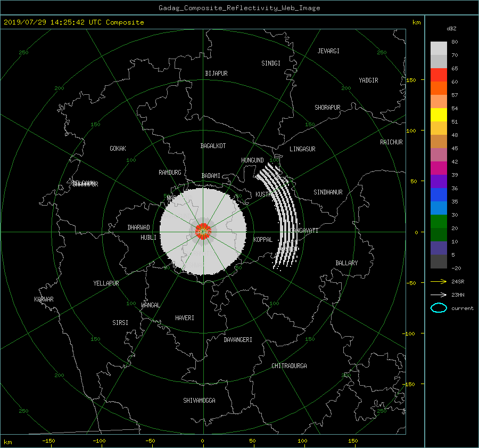This screenshot has height=448, width=479.
Task: Click the SHIVAMOGGA city label
Action: pos(199,401)
